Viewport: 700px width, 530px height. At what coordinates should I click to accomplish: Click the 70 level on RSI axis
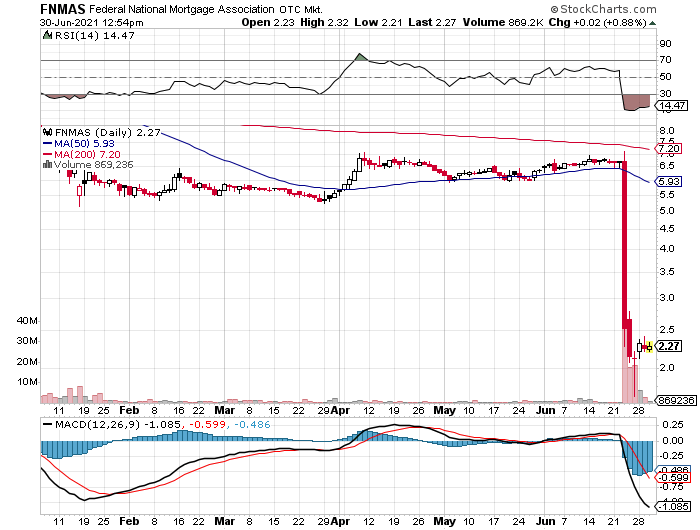pos(665,60)
